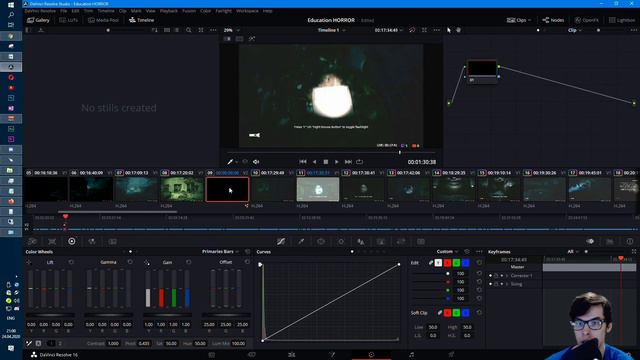Open the File menu

(x=64, y=11)
